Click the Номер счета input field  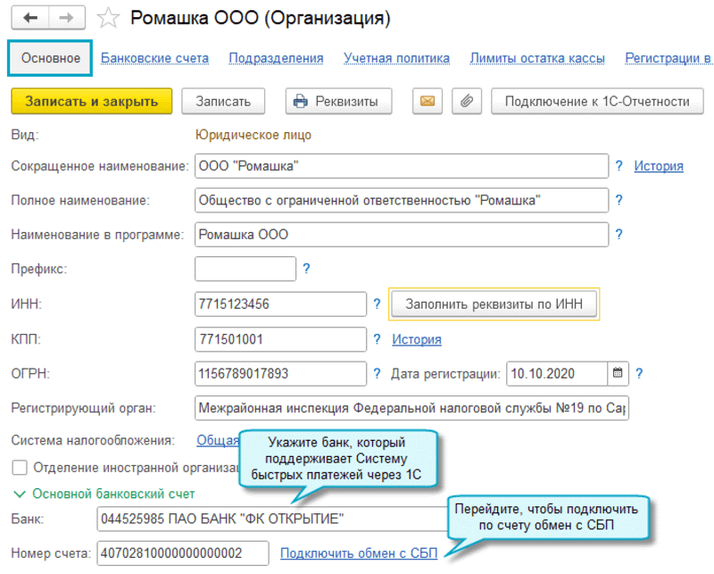pos(183,553)
